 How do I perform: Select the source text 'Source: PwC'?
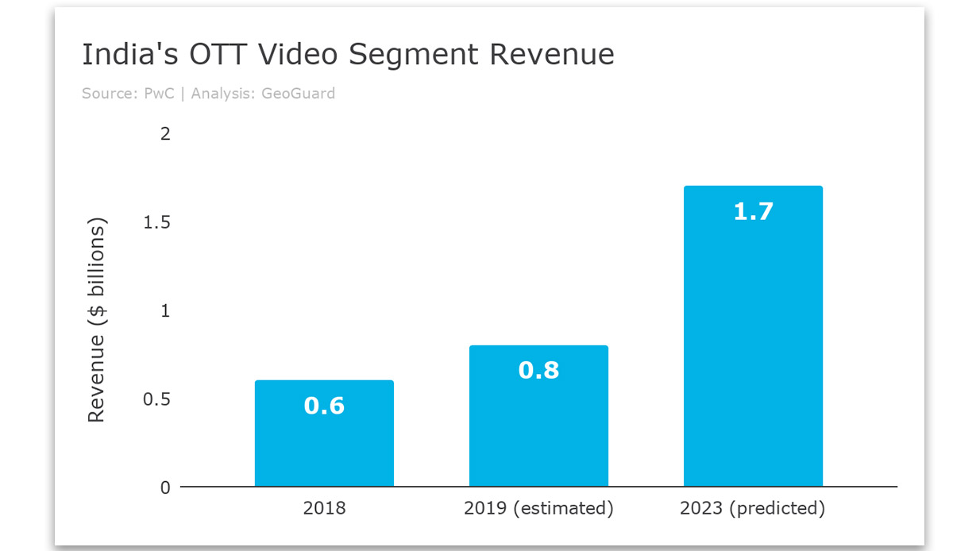coord(126,93)
